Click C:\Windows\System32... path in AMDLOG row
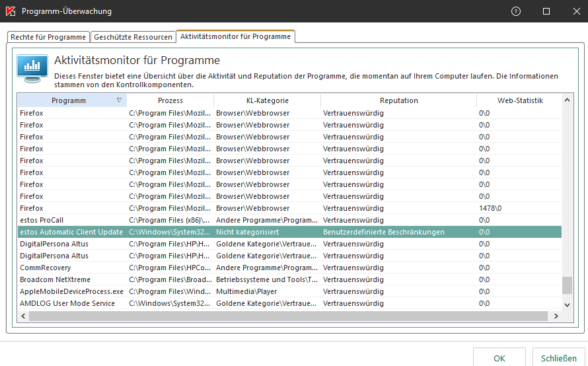Screen dimensions: 588x366 pyautogui.click(x=170, y=303)
